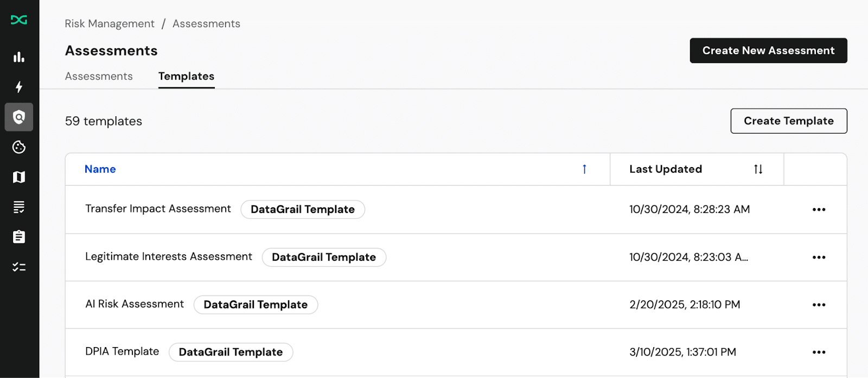868x378 pixels.
Task: Go to Risk Management breadcrumb link
Action: coord(110,24)
